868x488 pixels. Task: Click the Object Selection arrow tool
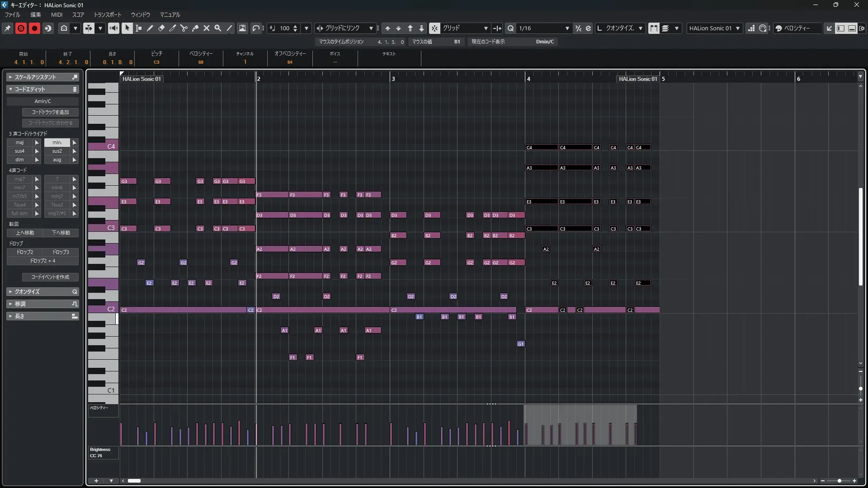click(x=127, y=28)
